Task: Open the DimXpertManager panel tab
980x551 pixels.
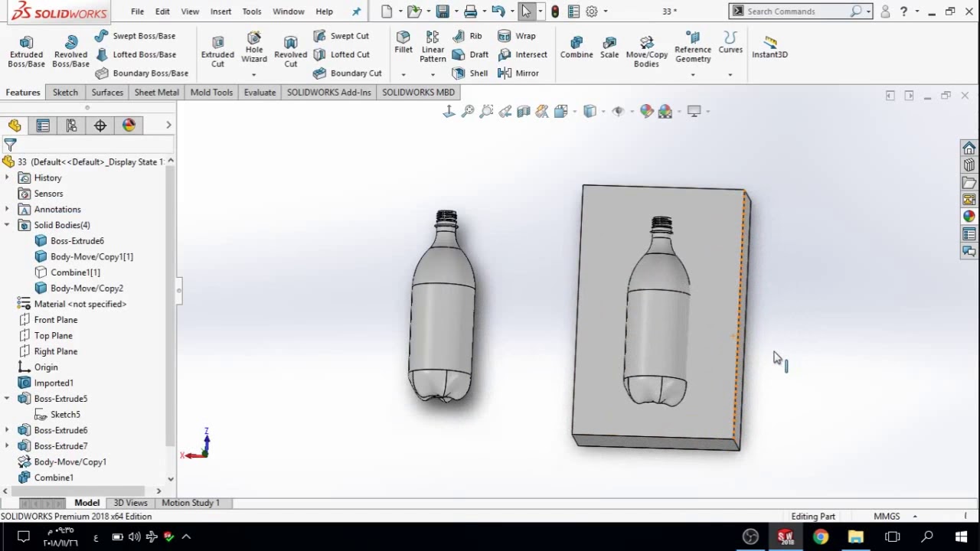Action: (100, 126)
